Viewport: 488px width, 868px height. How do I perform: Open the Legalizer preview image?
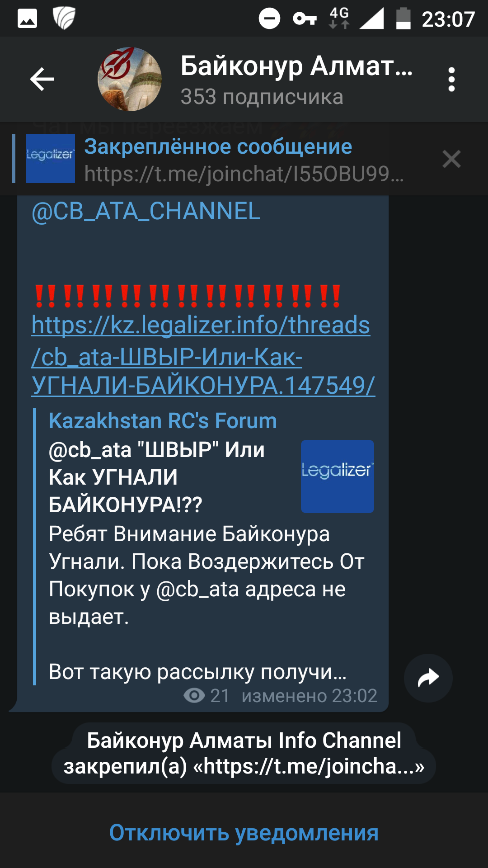click(338, 476)
